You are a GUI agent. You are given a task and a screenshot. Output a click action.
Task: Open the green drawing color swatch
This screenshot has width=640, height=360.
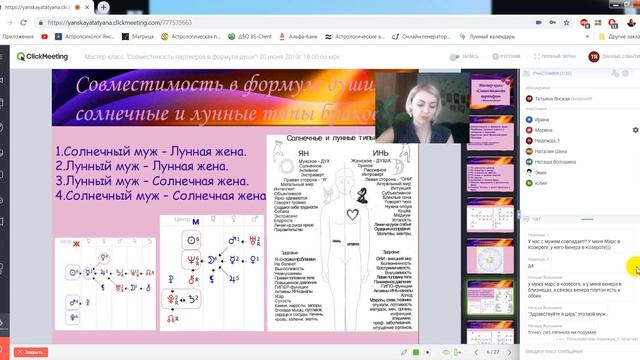pos(416,352)
